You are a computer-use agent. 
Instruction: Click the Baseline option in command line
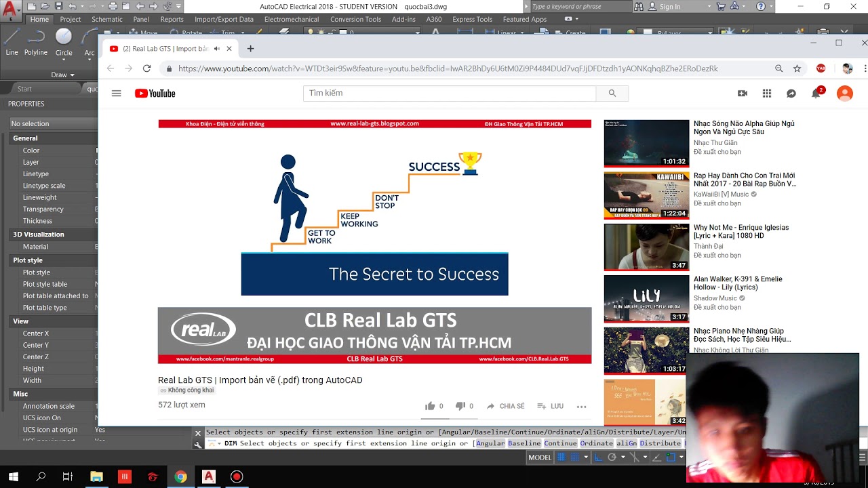coord(524,443)
